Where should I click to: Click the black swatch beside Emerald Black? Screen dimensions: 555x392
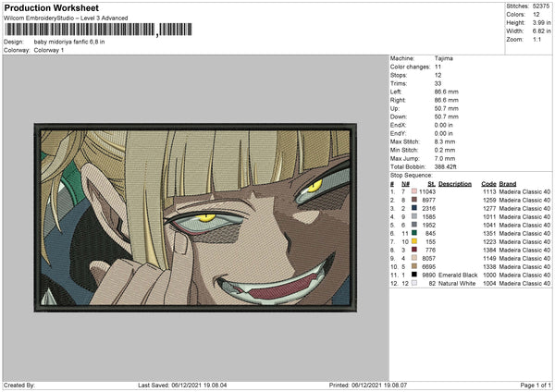pos(414,275)
